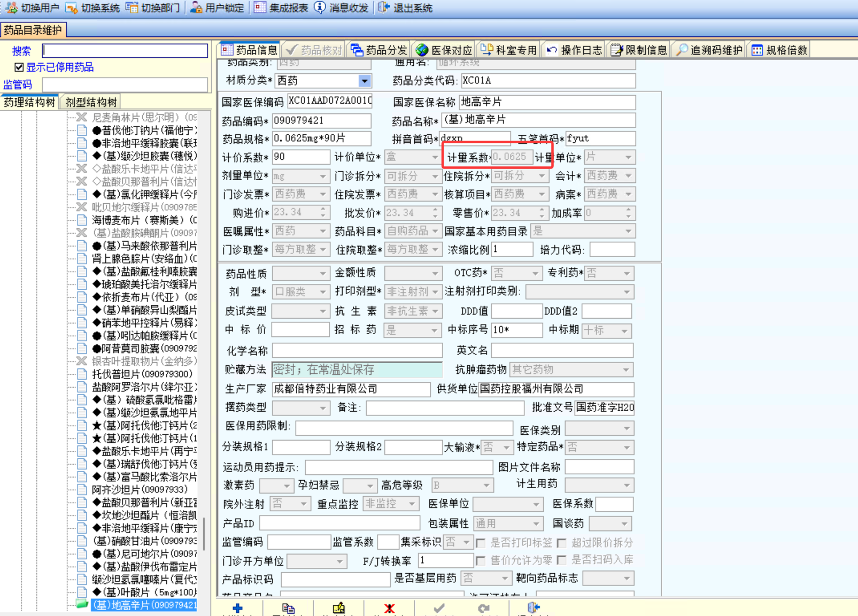Click the exit door icon in bottom toolbar
The image size is (858, 616).
(534, 607)
